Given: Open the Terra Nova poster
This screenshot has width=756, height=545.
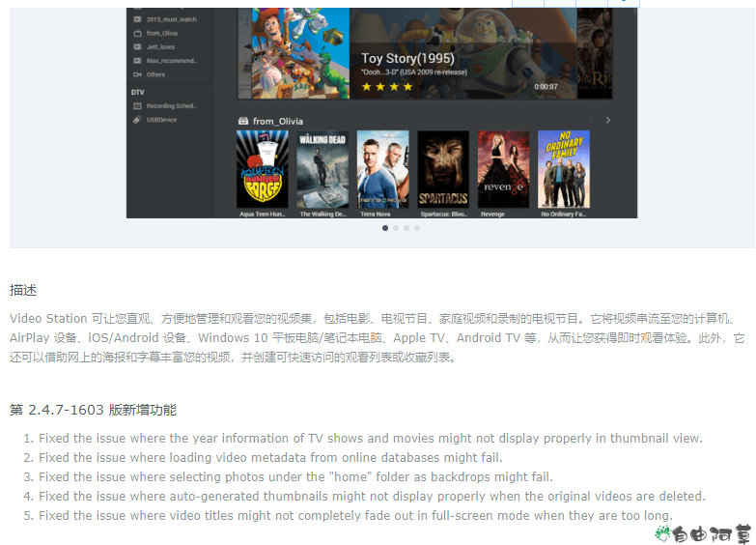Looking at the screenshot, I should tap(382, 169).
